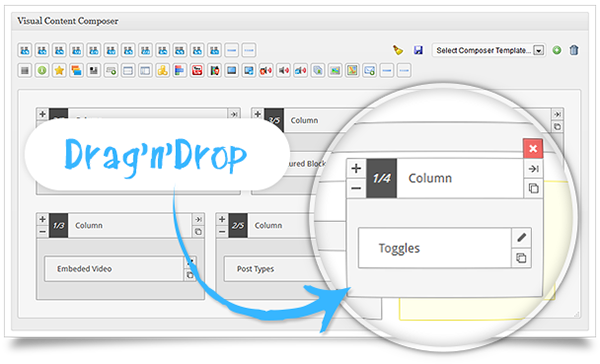The image size is (600, 364).
Task: Increase the 1/4 column width with the plus
Action: point(356,168)
